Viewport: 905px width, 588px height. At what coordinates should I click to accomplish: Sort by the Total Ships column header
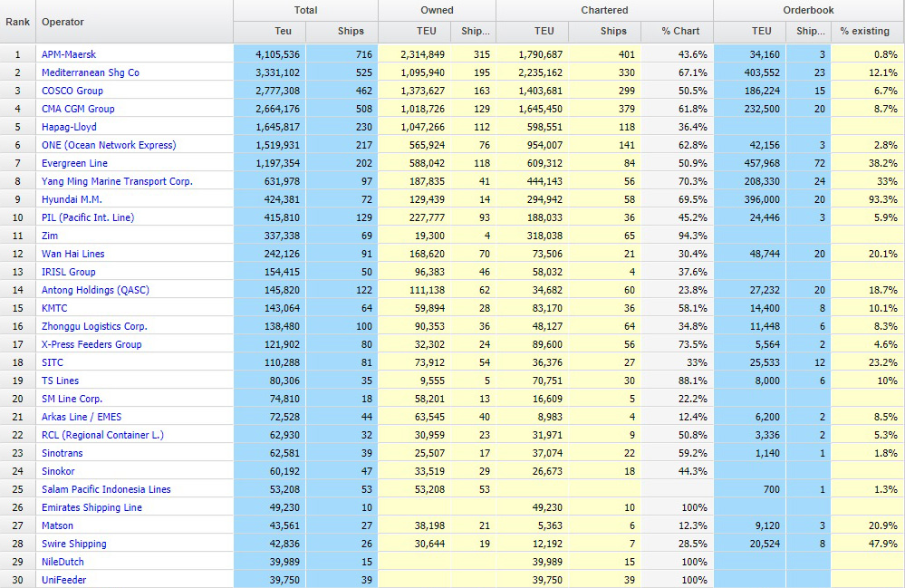342,31
